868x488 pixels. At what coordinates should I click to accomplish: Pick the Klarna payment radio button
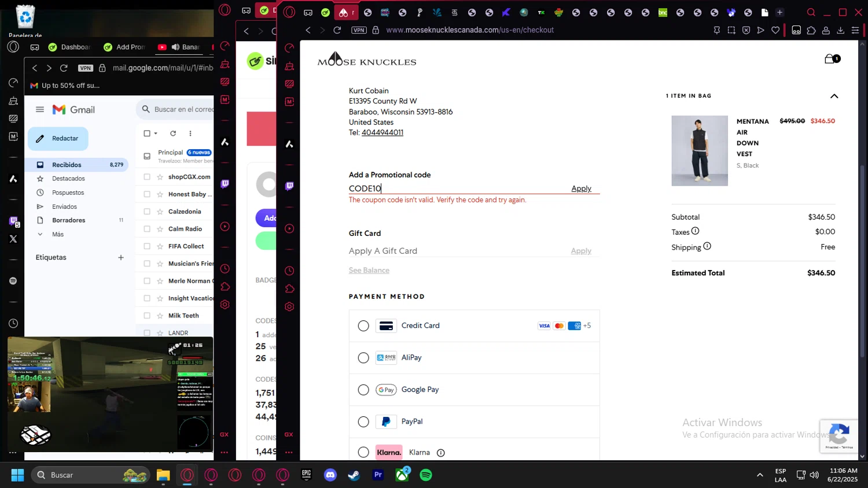point(363,452)
